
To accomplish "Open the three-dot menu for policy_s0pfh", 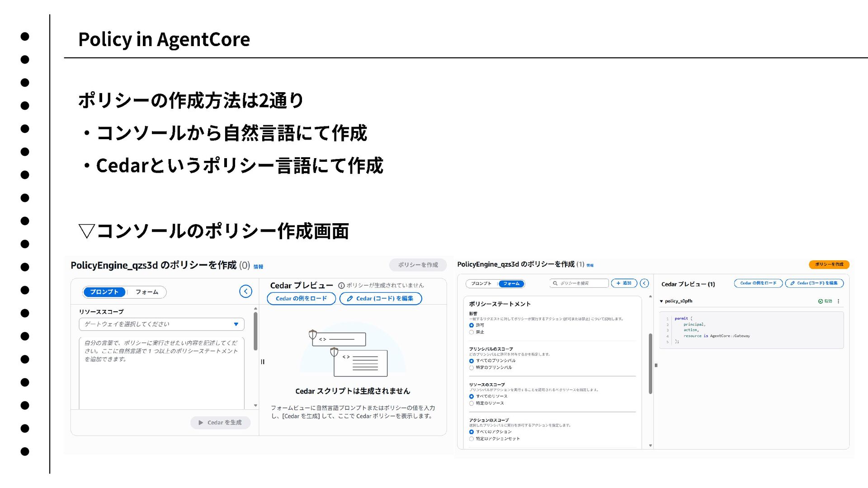I will [839, 301].
